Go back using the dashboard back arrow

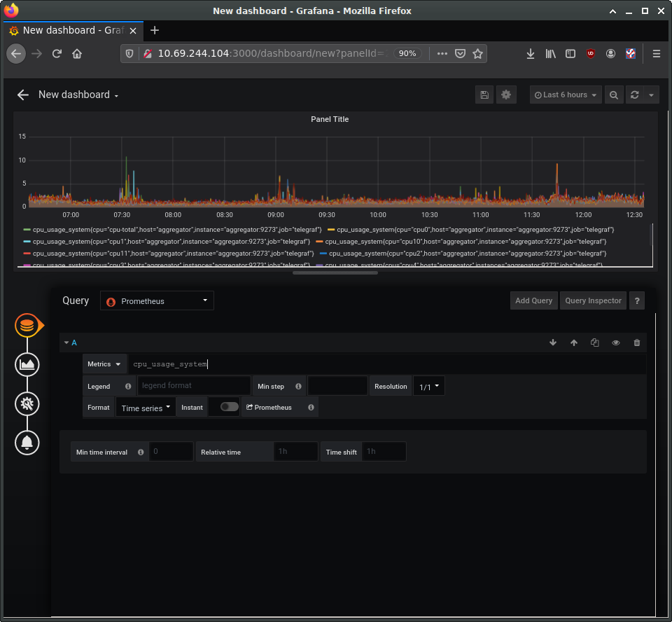22,95
